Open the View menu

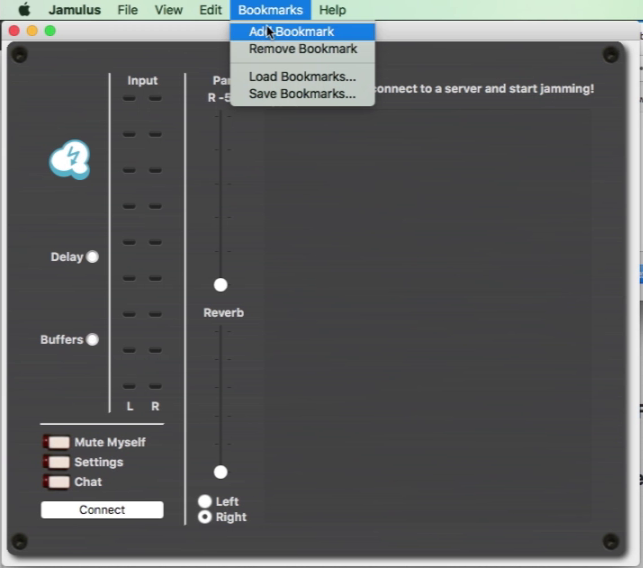169,10
